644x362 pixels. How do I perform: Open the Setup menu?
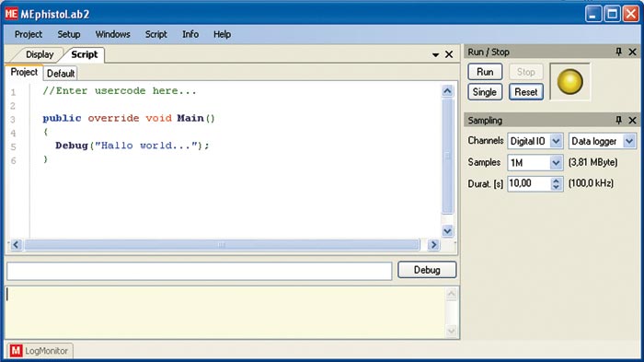[69, 34]
